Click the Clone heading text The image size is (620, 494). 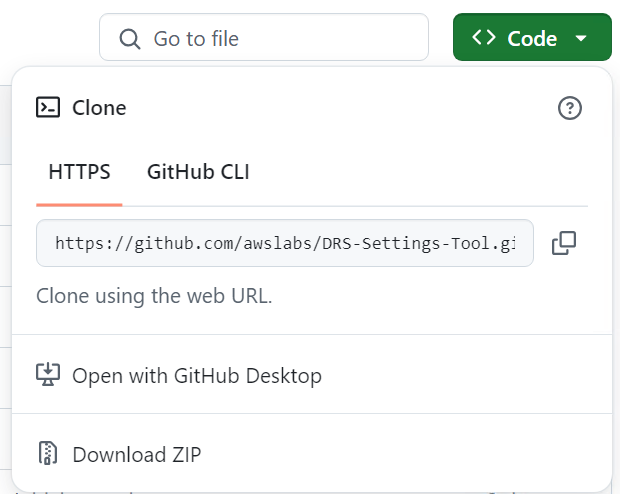(99, 108)
